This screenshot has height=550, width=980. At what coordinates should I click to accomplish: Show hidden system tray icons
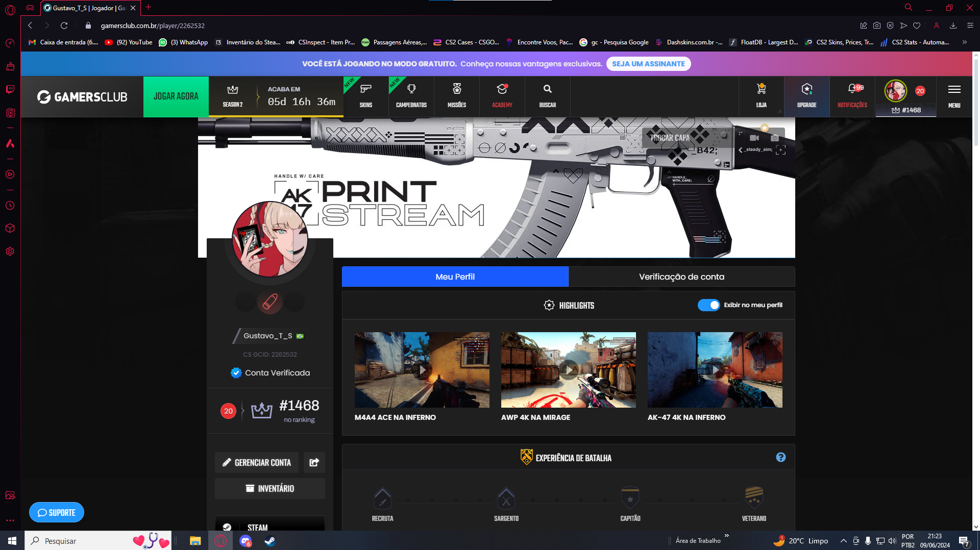coord(844,541)
